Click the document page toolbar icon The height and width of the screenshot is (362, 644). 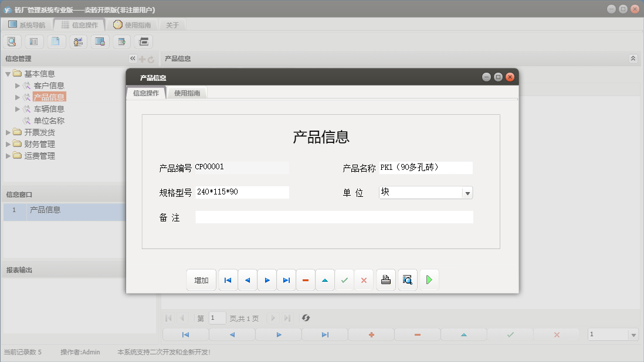tap(56, 41)
